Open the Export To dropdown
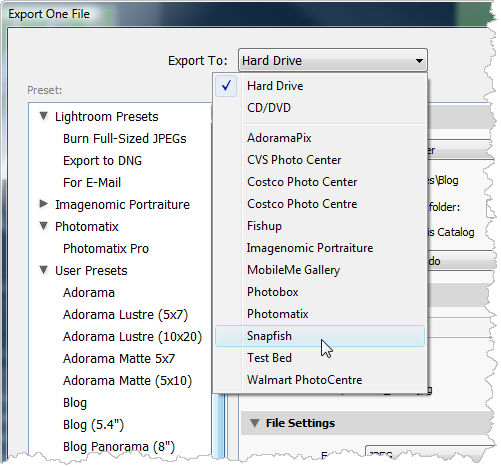The height and width of the screenshot is (467, 501). click(x=333, y=60)
